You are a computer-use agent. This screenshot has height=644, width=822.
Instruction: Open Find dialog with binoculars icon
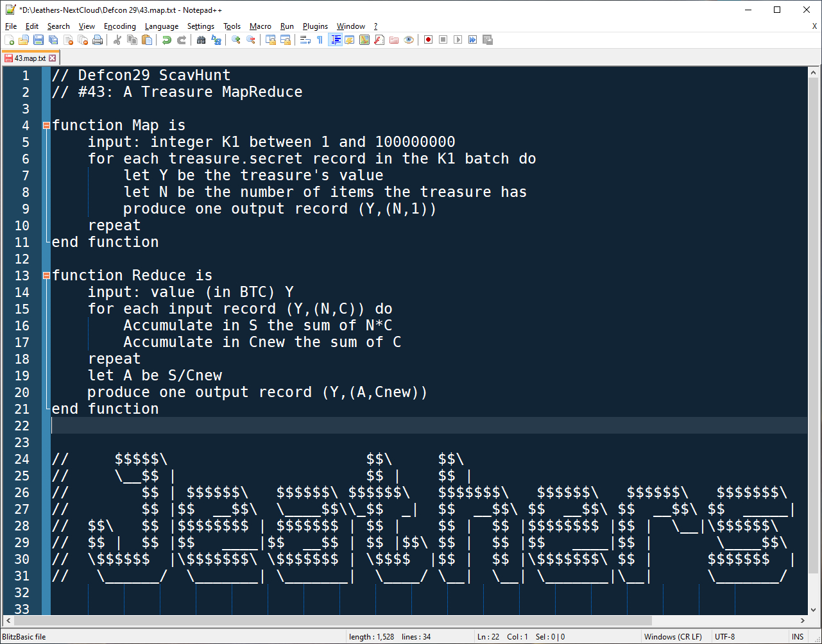tap(201, 40)
